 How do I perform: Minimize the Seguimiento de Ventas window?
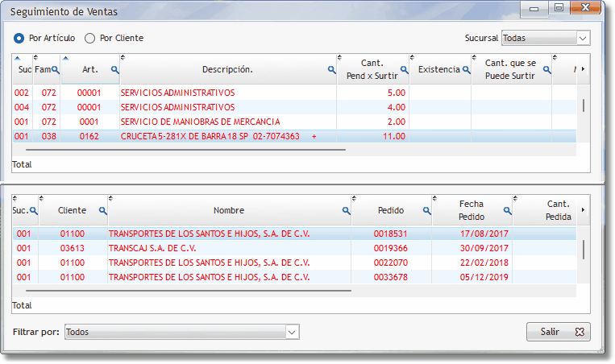tap(534, 9)
